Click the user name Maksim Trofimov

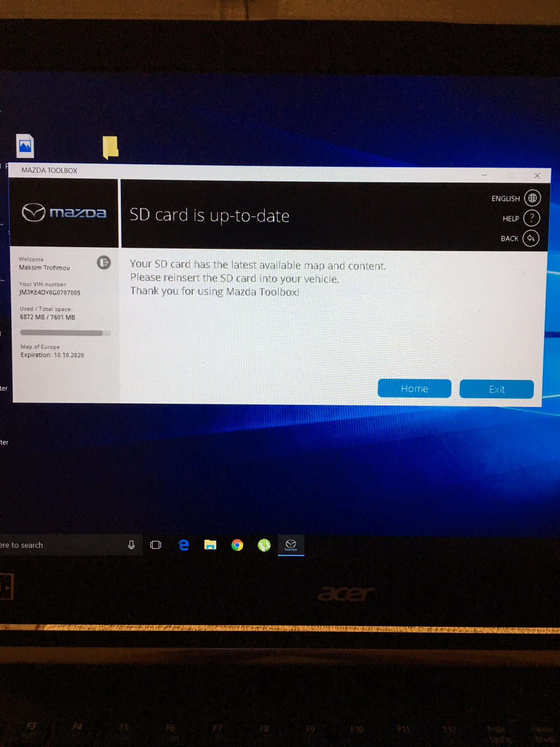point(44,268)
